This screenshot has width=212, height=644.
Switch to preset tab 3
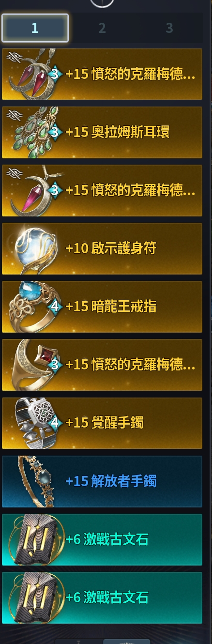point(169,28)
